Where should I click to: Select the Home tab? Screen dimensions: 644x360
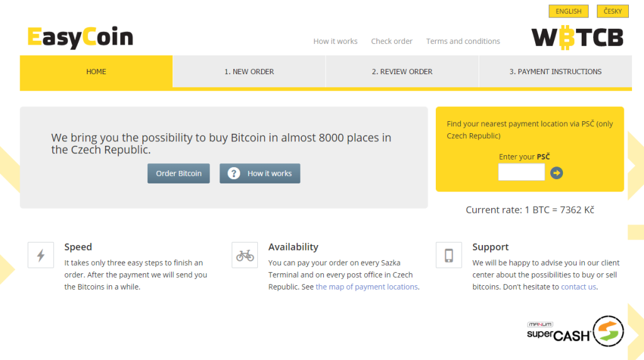pos(96,72)
